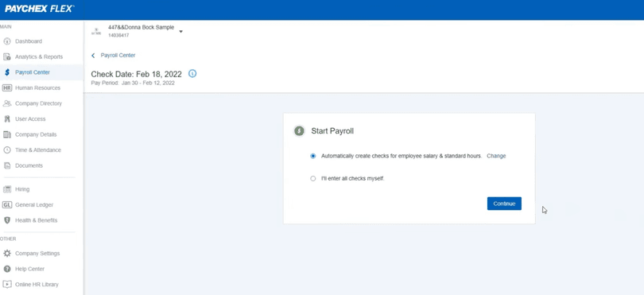Image resolution: width=644 pixels, height=295 pixels.
Task: Open the Documents menu item
Action: tap(29, 165)
